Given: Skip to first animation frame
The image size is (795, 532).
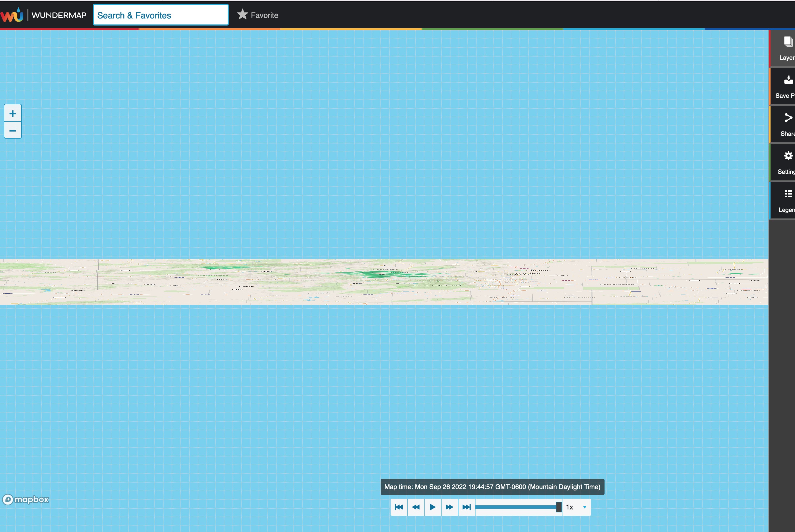Looking at the screenshot, I should (x=399, y=507).
